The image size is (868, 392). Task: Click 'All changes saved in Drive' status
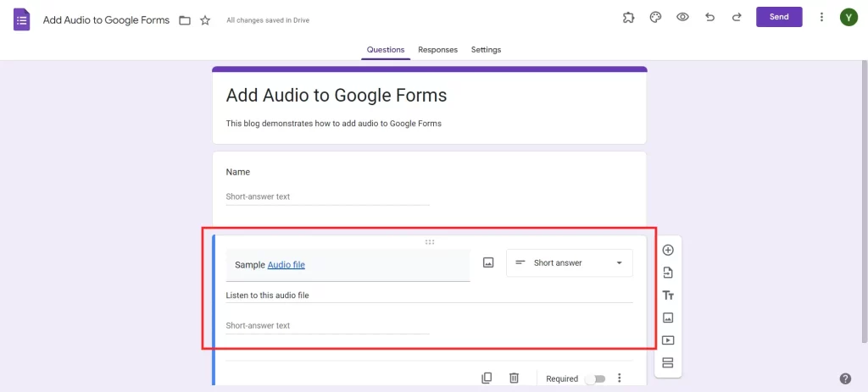[268, 20]
